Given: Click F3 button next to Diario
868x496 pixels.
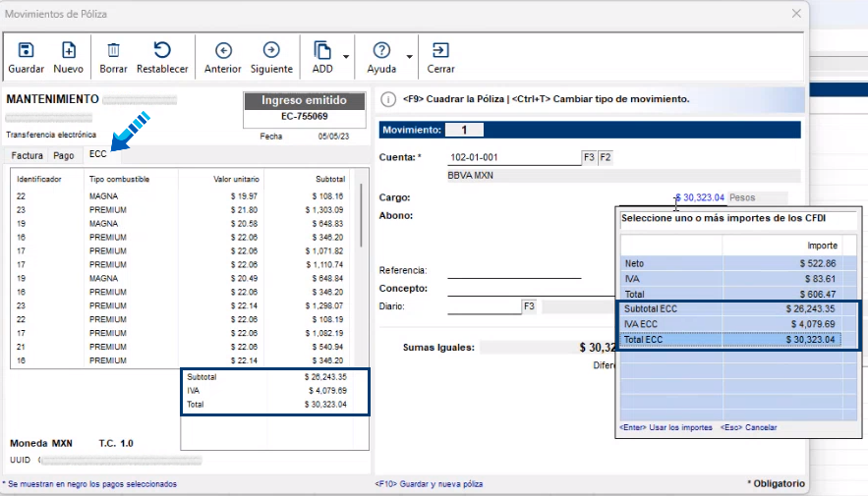Looking at the screenshot, I should 529,306.
